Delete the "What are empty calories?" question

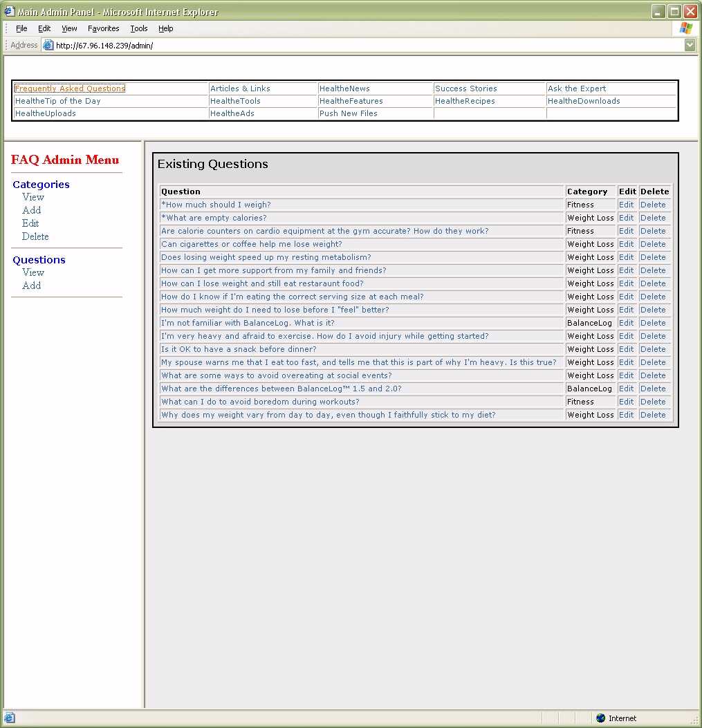(652, 218)
